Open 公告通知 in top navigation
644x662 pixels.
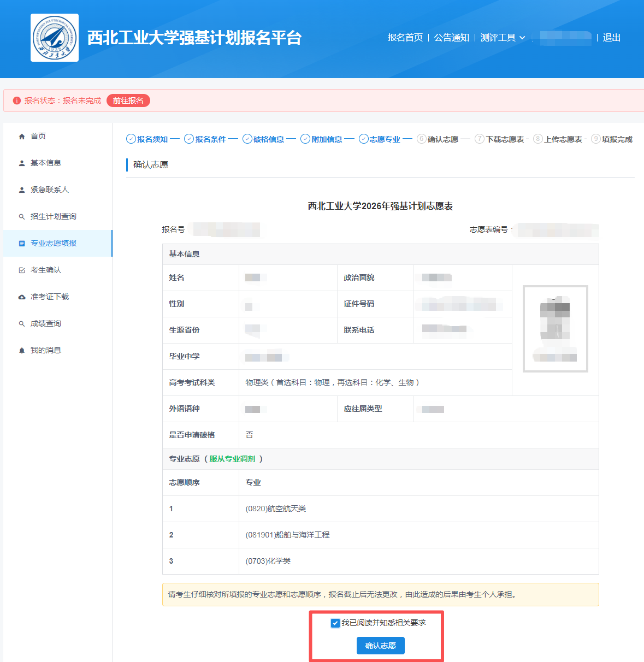tap(451, 38)
